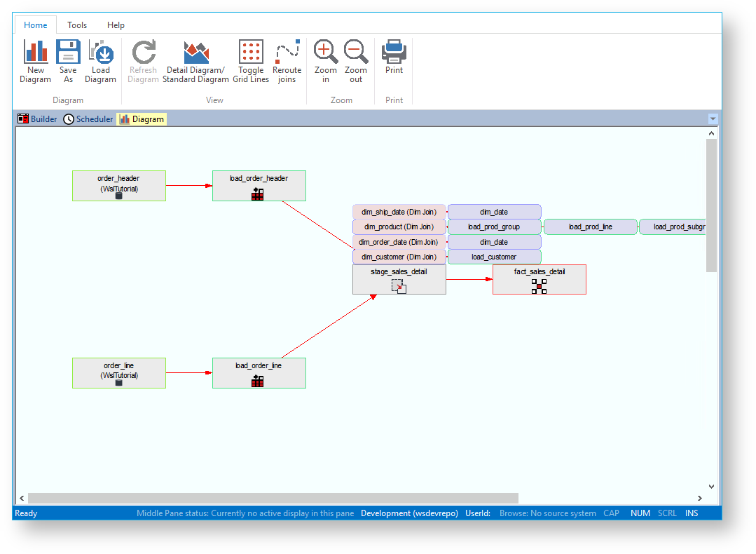The height and width of the screenshot is (554, 756).
Task: Select stage_sales_detail node
Action: [x=399, y=279]
